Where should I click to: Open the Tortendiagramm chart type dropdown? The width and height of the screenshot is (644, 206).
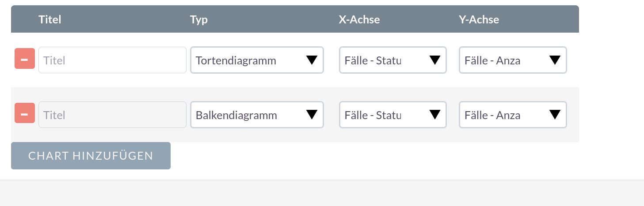pos(248,60)
